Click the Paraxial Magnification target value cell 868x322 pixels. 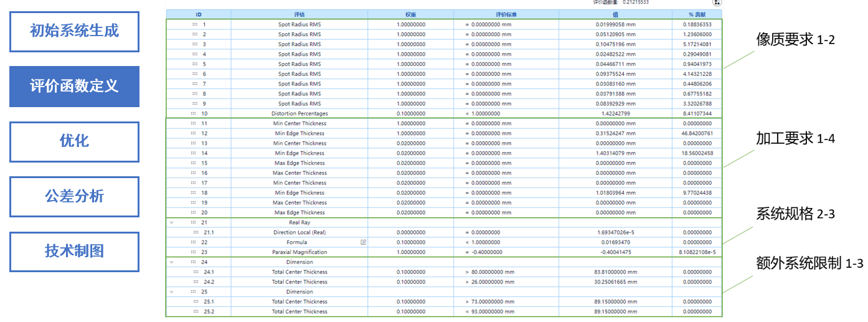[506, 252]
